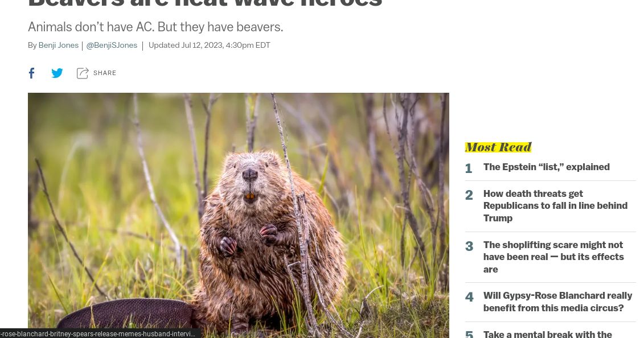Open death threats Republicans Trump article

[x=555, y=205]
